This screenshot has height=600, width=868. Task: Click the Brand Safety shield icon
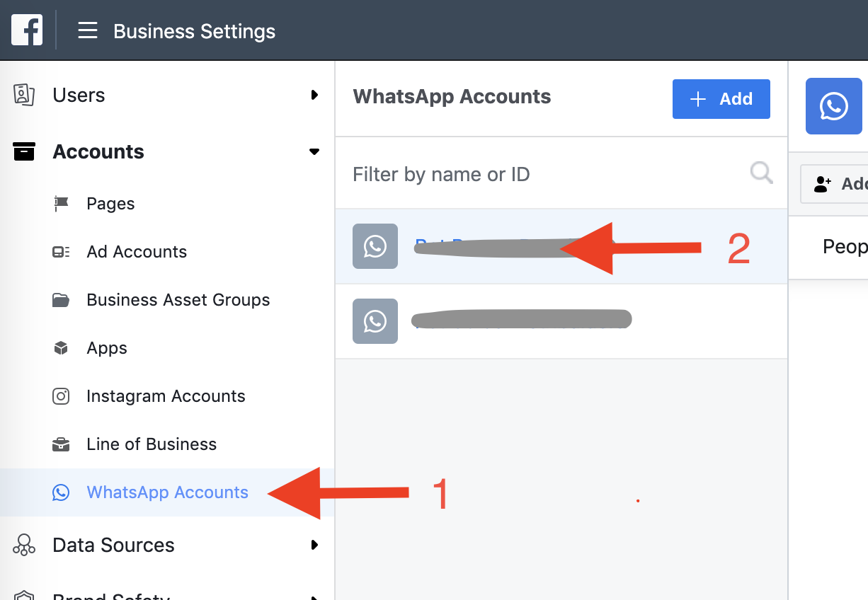coord(24,595)
